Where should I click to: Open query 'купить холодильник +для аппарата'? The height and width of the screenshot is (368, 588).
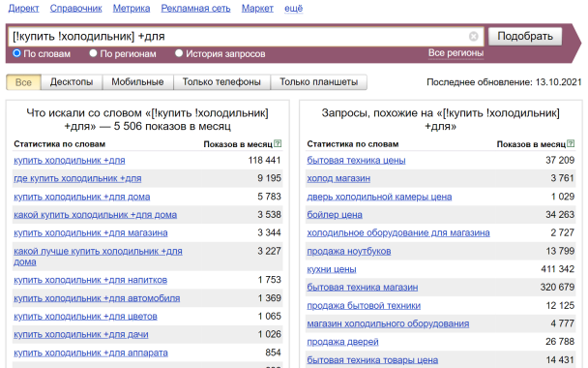coord(91,353)
